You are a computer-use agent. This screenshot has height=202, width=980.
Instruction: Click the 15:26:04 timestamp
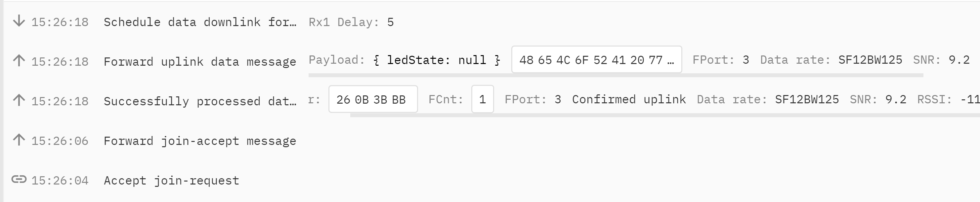click(60, 180)
